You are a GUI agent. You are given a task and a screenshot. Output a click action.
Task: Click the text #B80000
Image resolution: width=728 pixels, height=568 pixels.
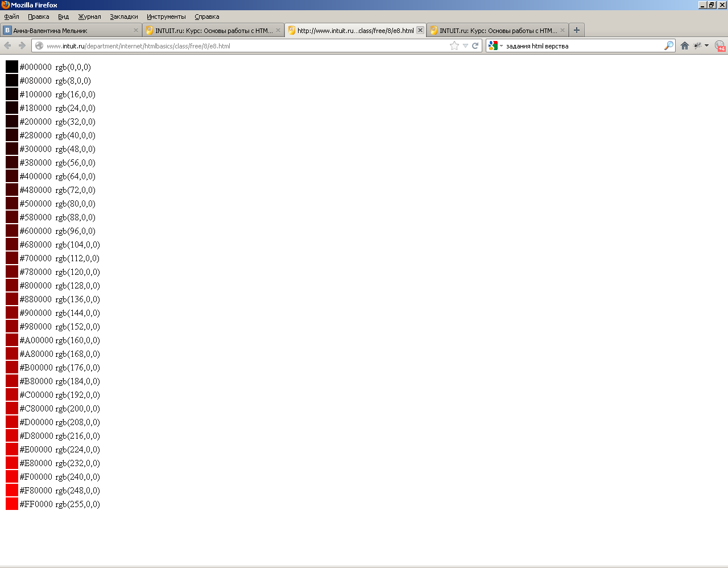(36, 381)
